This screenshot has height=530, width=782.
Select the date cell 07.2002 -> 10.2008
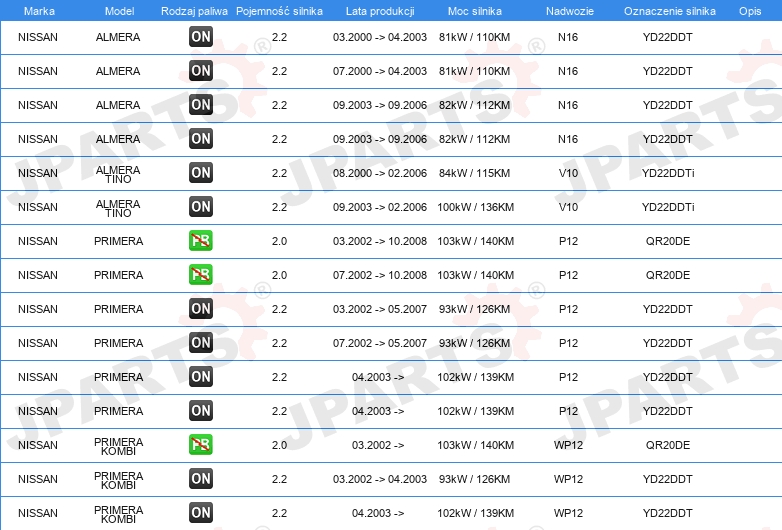380,275
